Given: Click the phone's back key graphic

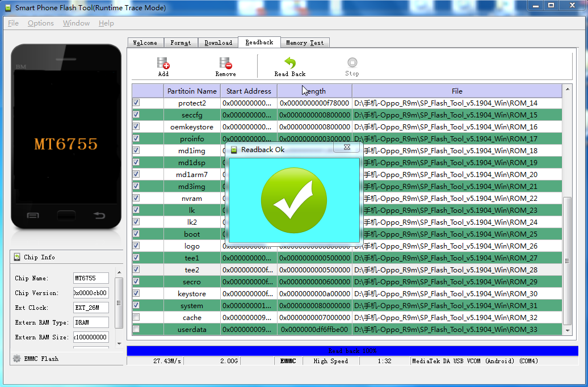Looking at the screenshot, I should pos(99,215).
